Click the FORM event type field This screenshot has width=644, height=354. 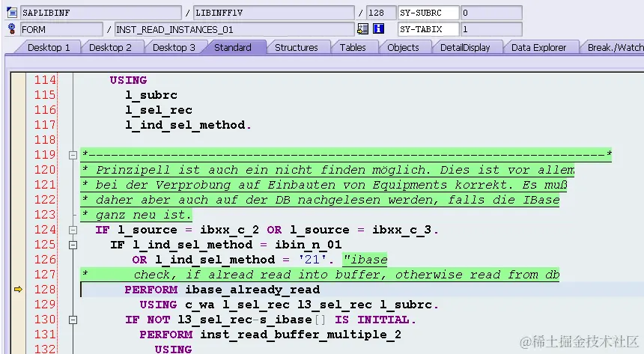click(x=61, y=30)
